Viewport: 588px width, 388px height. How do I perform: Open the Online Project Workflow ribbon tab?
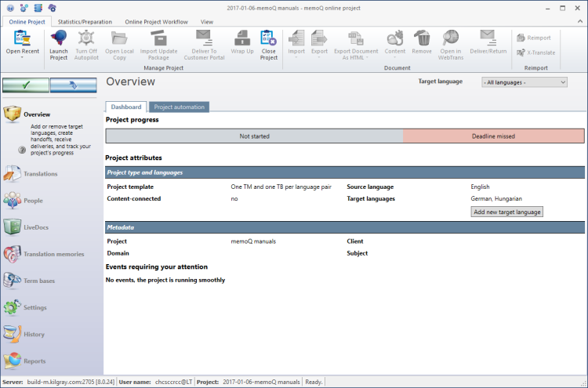tap(156, 21)
